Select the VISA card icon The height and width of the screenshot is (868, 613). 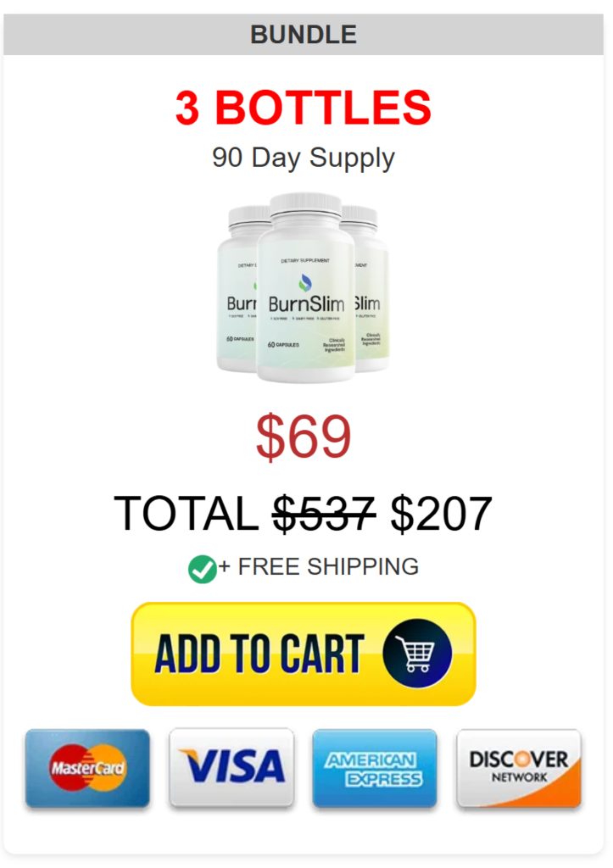(x=231, y=768)
